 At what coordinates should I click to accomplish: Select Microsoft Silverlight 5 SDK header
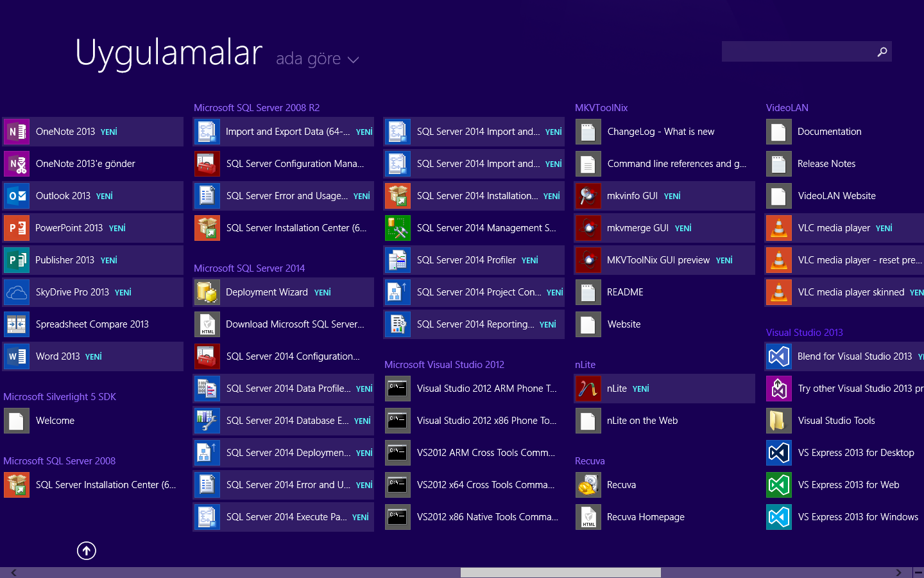[x=60, y=397]
